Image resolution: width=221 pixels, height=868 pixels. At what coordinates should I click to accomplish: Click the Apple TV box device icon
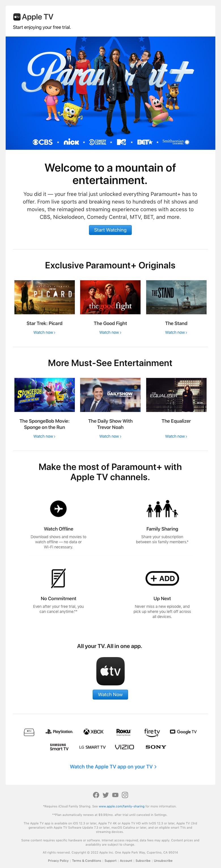click(29, 732)
